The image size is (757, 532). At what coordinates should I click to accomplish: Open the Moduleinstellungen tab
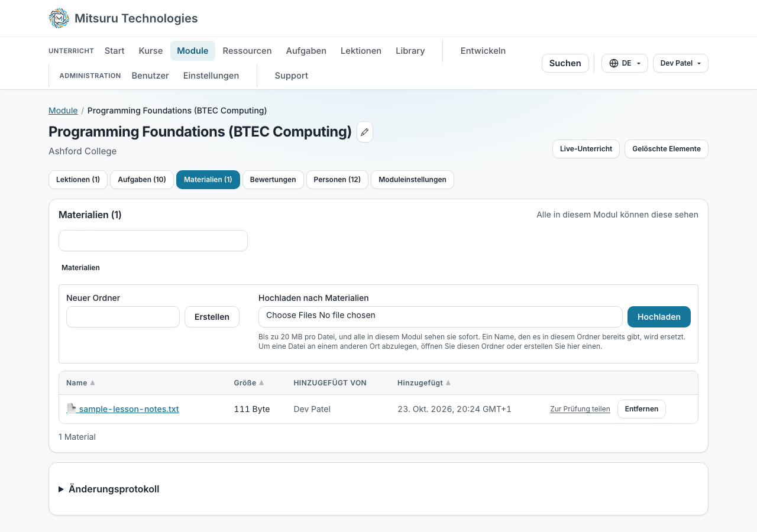(x=412, y=180)
